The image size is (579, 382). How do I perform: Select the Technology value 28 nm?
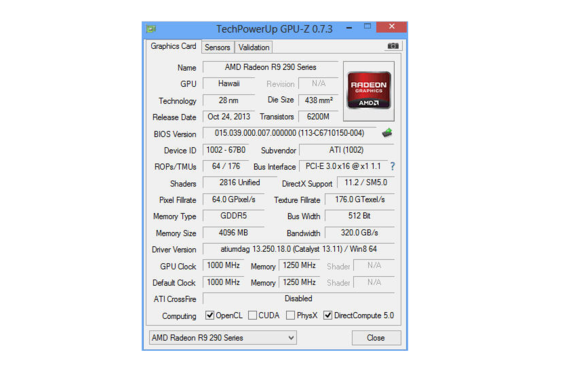click(x=229, y=100)
